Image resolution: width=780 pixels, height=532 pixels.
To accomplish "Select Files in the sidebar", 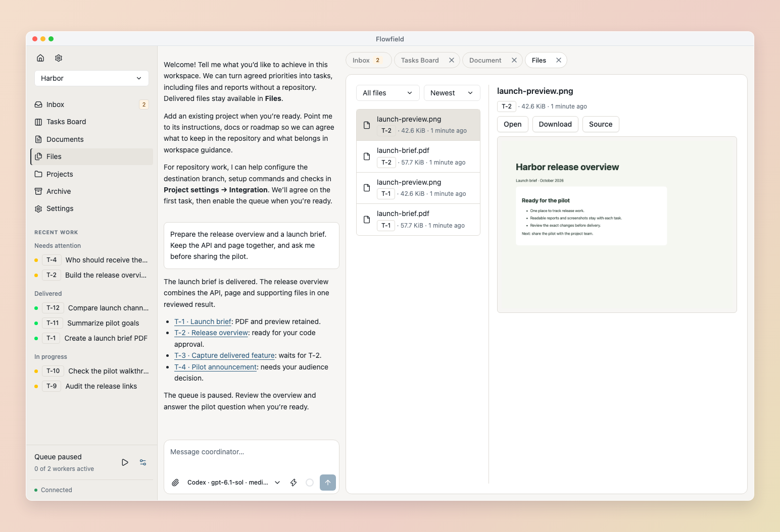I will pyautogui.click(x=91, y=156).
